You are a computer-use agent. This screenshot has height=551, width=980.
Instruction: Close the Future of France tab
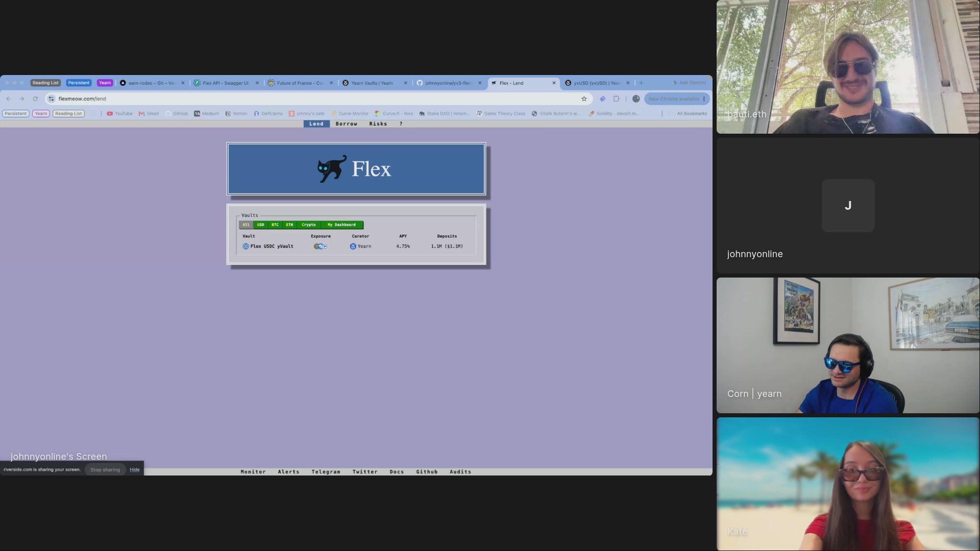point(331,83)
